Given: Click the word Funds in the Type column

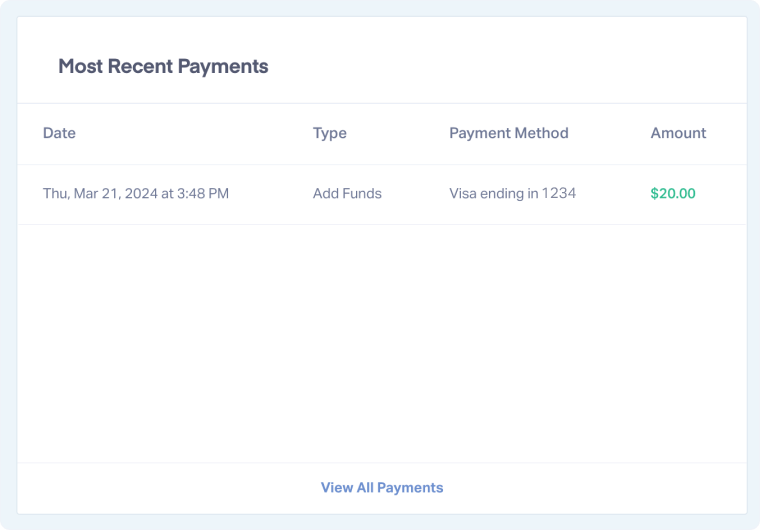Looking at the screenshot, I should click(363, 194).
